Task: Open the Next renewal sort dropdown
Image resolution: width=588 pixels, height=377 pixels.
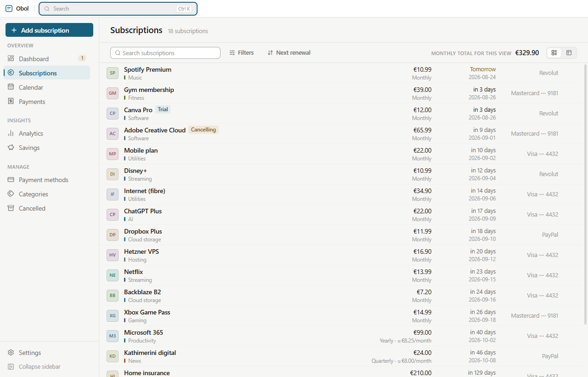Action: (289, 53)
